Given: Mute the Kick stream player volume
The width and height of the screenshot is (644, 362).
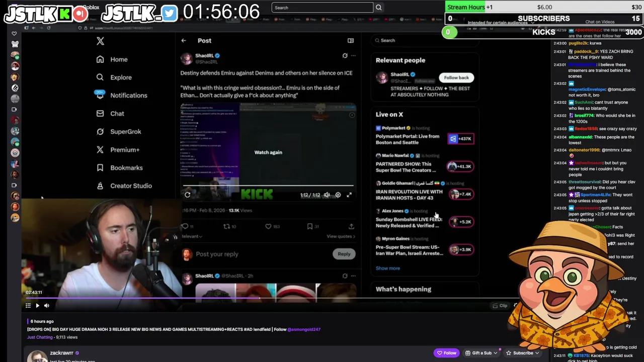Looking at the screenshot, I should coord(46,305).
